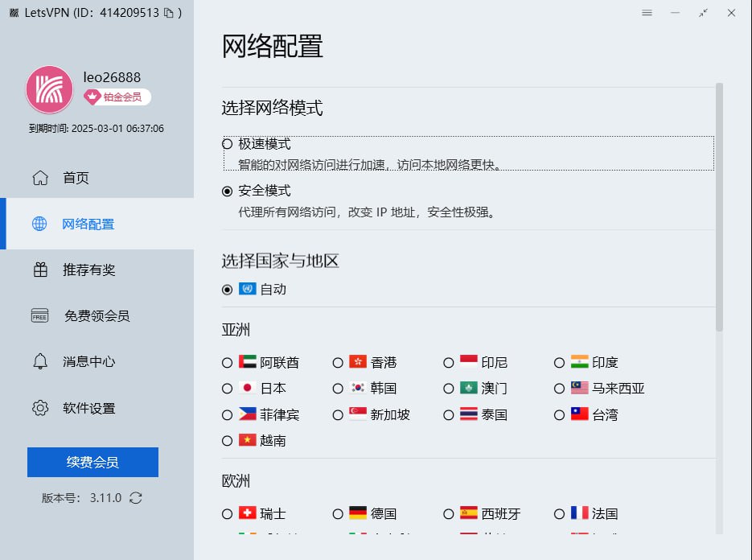Select 日本 as the server region
The height and width of the screenshot is (560, 752).
point(228,388)
